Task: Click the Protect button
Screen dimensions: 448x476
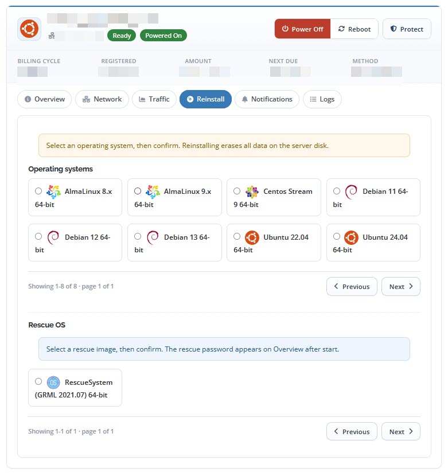Action: 407,29
